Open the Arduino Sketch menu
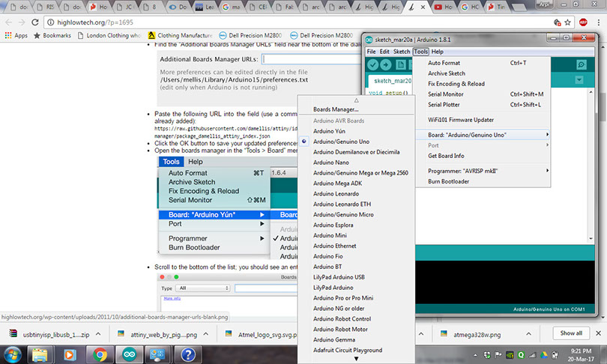The width and height of the screenshot is (607, 364). pos(402,52)
